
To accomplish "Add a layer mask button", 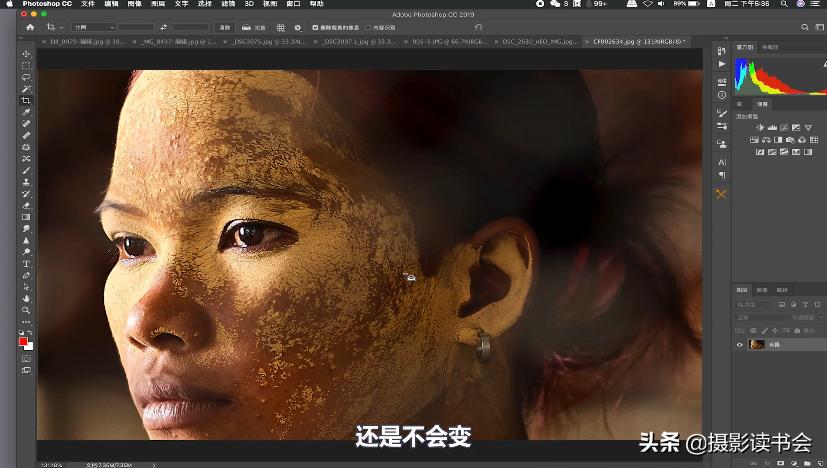I will (x=781, y=463).
